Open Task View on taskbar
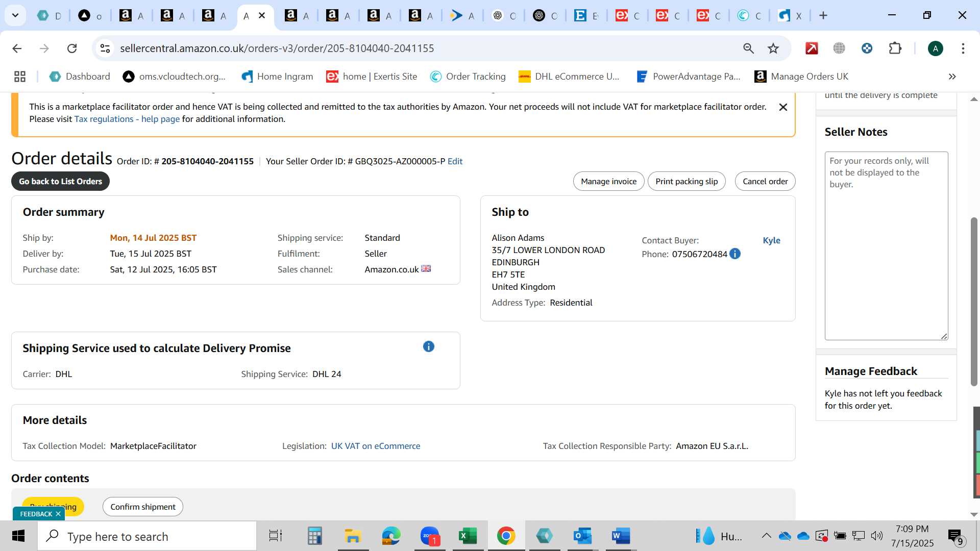The image size is (980, 551). [x=276, y=536]
